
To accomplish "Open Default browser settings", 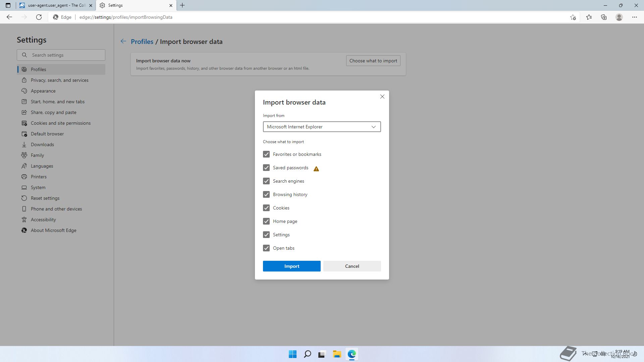I will [61, 134].
